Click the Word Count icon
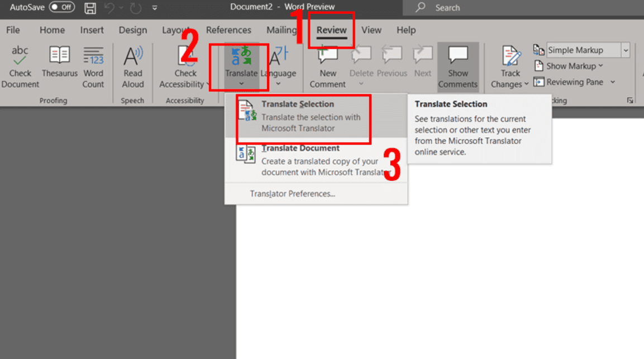This screenshot has width=644, height=359. 94,55
